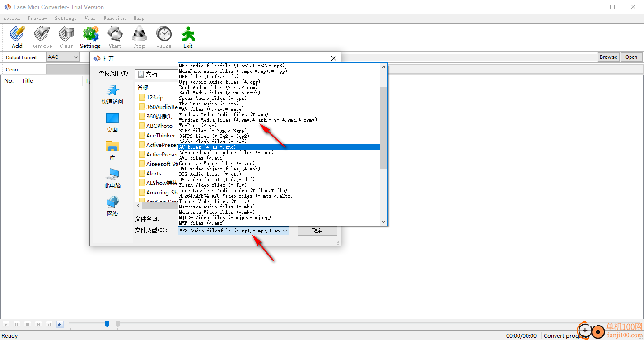Click the playback position slider thumb
This screenshot has height=340, width=644.
point(107,324)
